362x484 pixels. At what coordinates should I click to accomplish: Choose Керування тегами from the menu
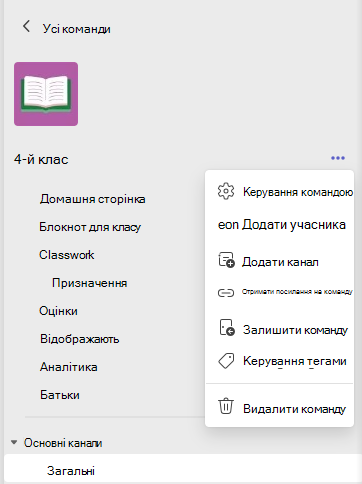pyautogui.click(x=279, y=361)
